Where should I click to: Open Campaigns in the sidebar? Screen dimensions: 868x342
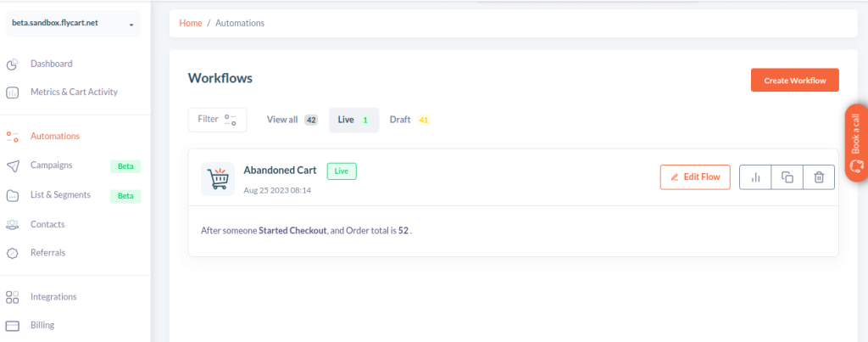tap(52, 165)
